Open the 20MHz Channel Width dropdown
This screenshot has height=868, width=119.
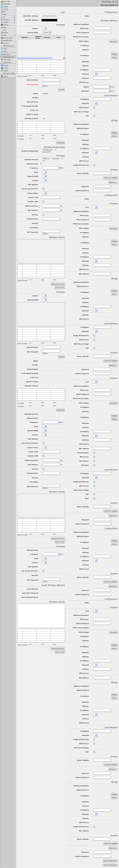[x=47, y=33]
